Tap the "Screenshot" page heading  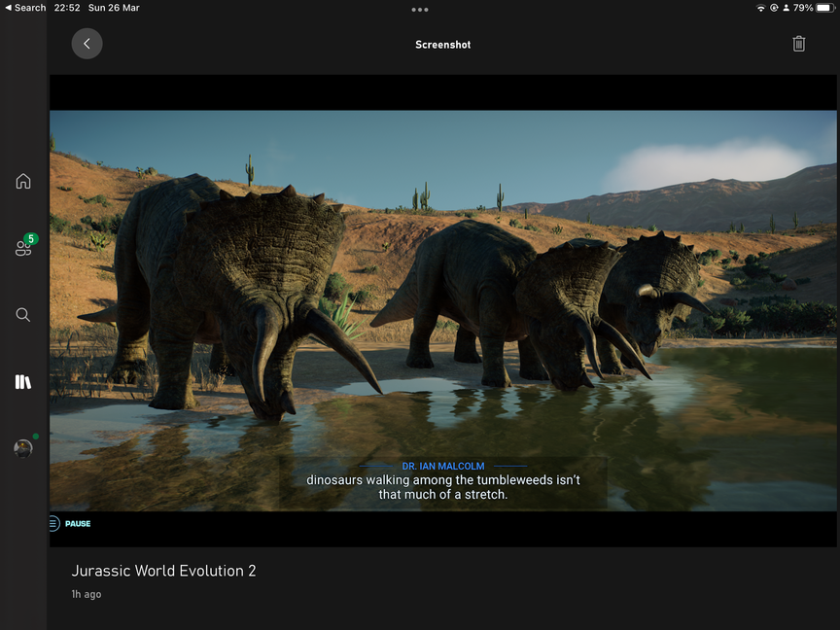pos(443,45)
